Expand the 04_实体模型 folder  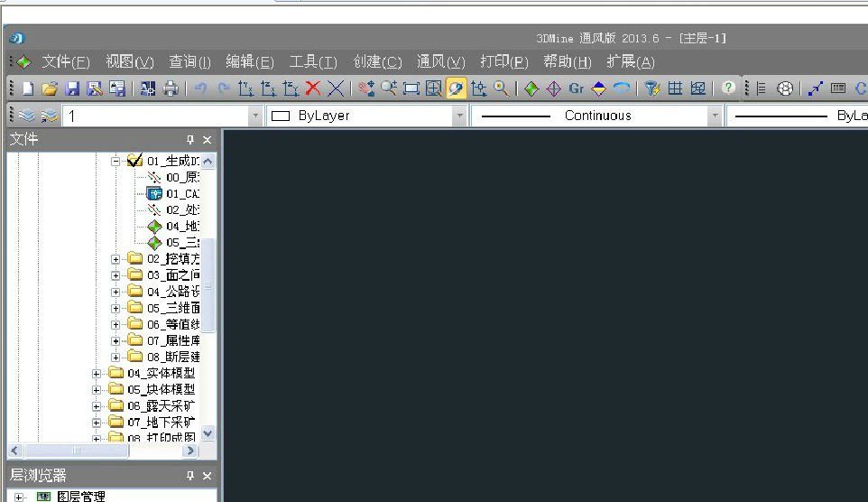(x=97, y=374)
